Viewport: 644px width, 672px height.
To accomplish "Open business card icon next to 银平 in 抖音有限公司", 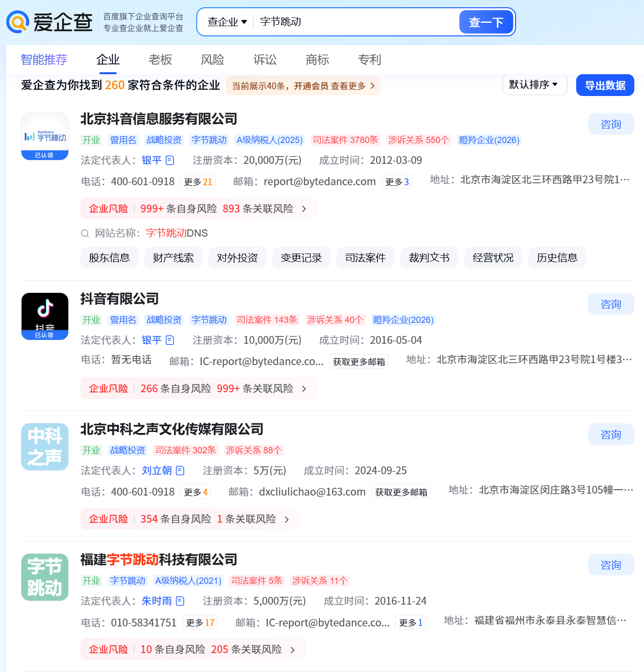I will click(170, 340).
